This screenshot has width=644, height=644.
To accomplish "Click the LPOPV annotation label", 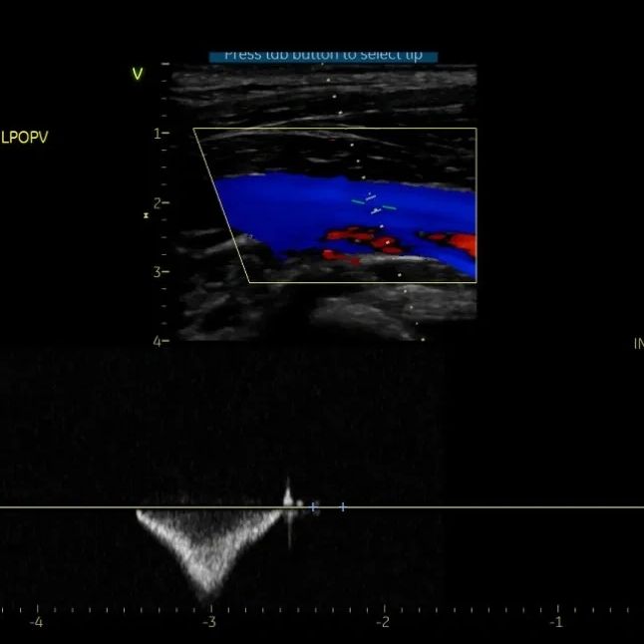I will click(x=24, y=138).
